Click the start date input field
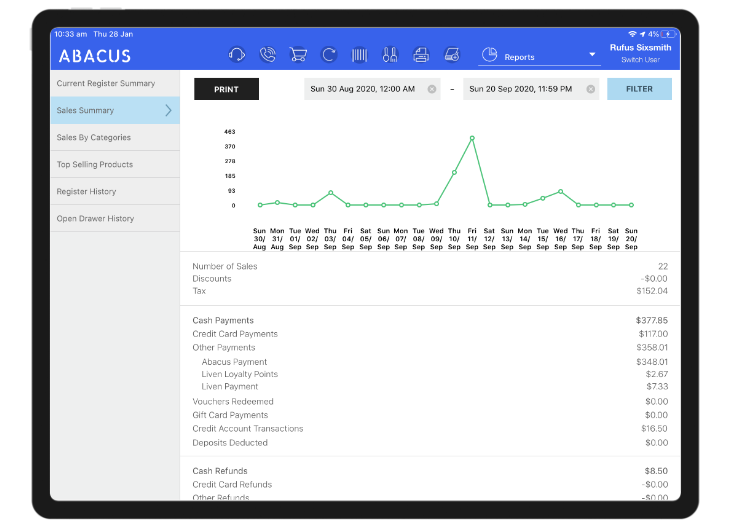The width and height of the screenshot is (732, 529). click(365, 89)
